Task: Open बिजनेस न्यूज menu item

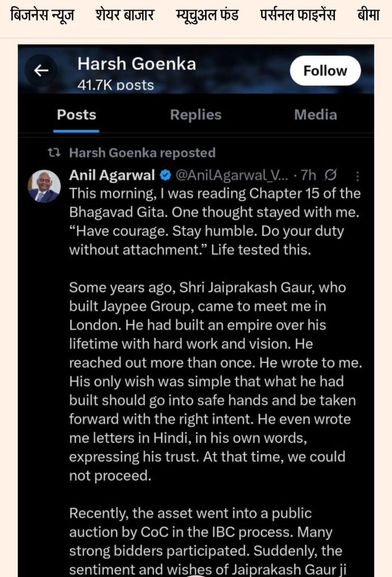Action: click(x=42, y=15)
